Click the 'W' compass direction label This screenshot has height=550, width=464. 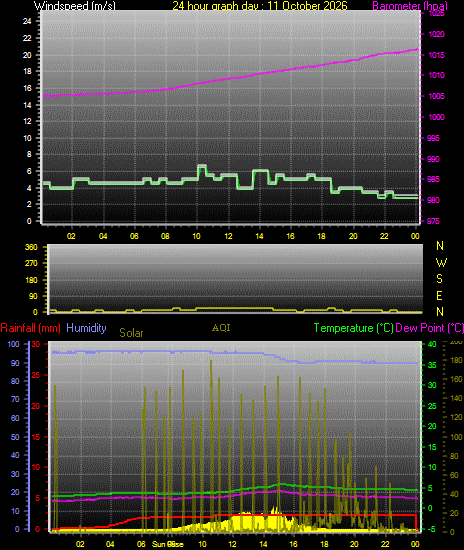441,262
